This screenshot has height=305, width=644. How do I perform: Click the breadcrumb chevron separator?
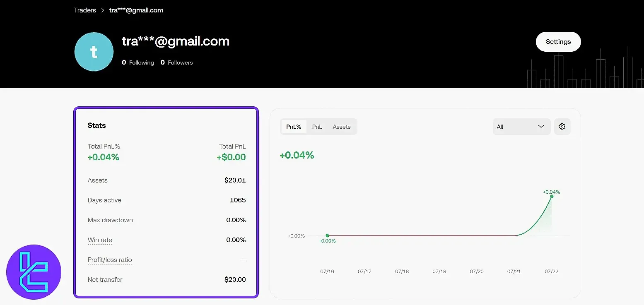click(103, 10)
